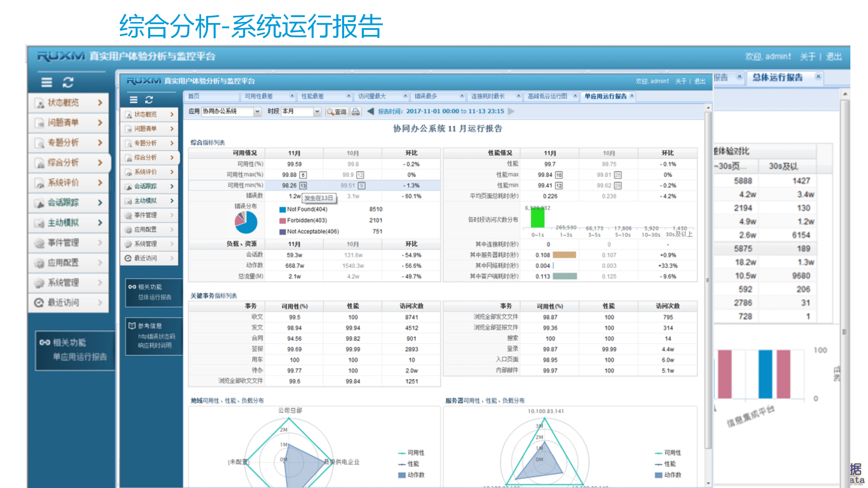Click 最近访问 clock icon in outer sidebar
The image size is (868, 488).
39,303
